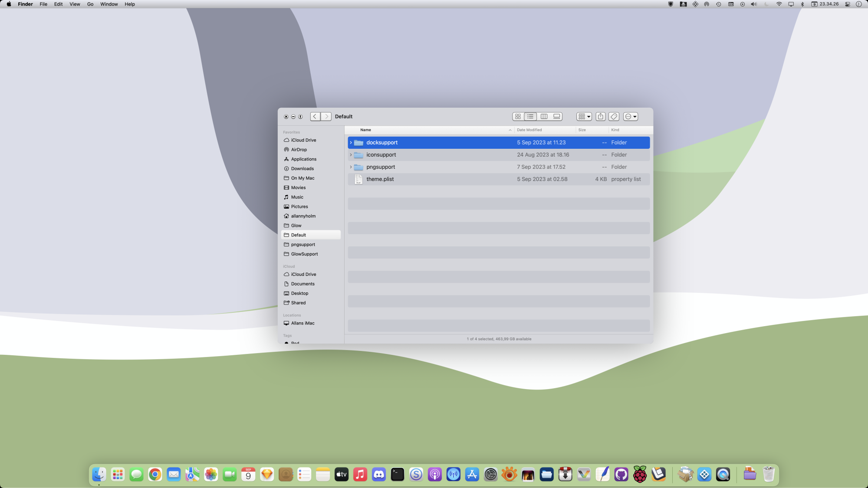Go back with the left arrow button
Viewport: 868px width, 488px height.
315,117
